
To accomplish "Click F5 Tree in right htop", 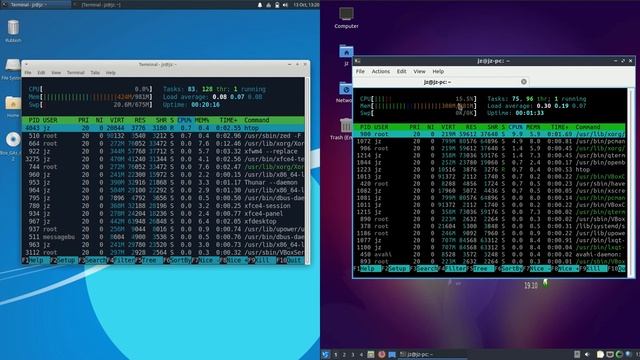I will pyautogui.click(x=480, y=269).
